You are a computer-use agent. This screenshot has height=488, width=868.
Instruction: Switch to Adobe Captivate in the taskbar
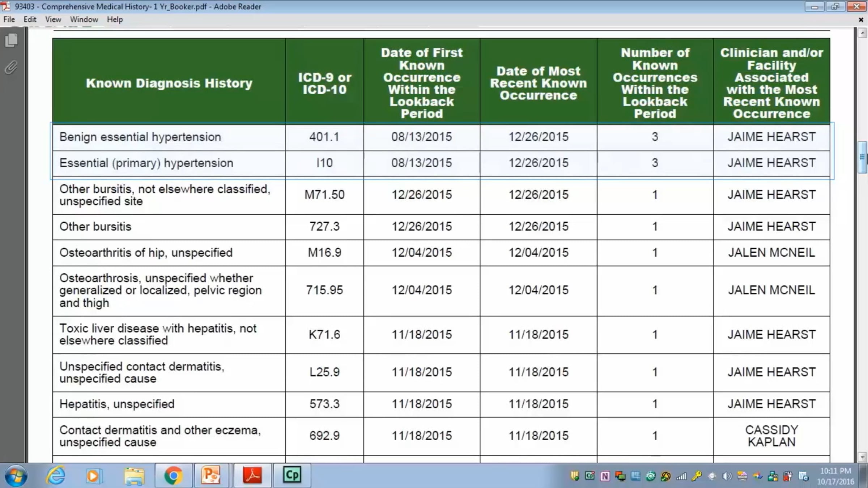pyautogui.click(x=292, y=475)
